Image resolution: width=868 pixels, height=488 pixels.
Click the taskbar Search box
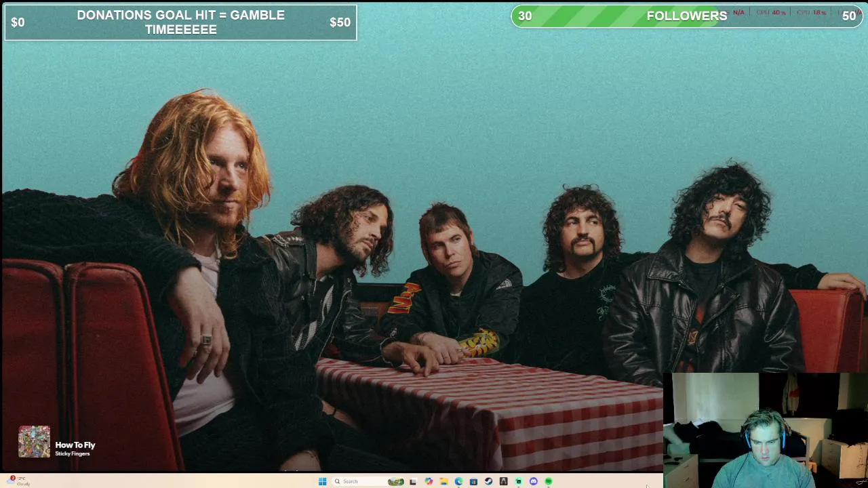[x=368, y=481]
